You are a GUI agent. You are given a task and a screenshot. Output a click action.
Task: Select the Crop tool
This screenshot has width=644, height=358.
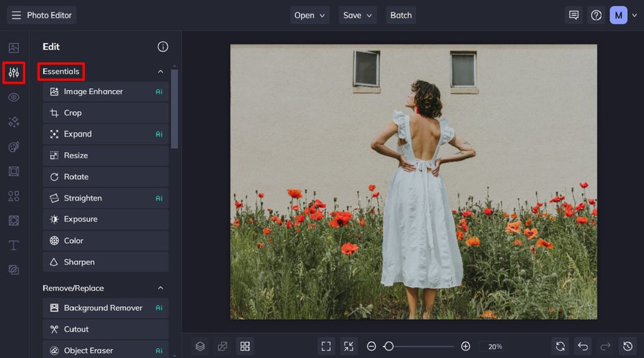[105, 113]
